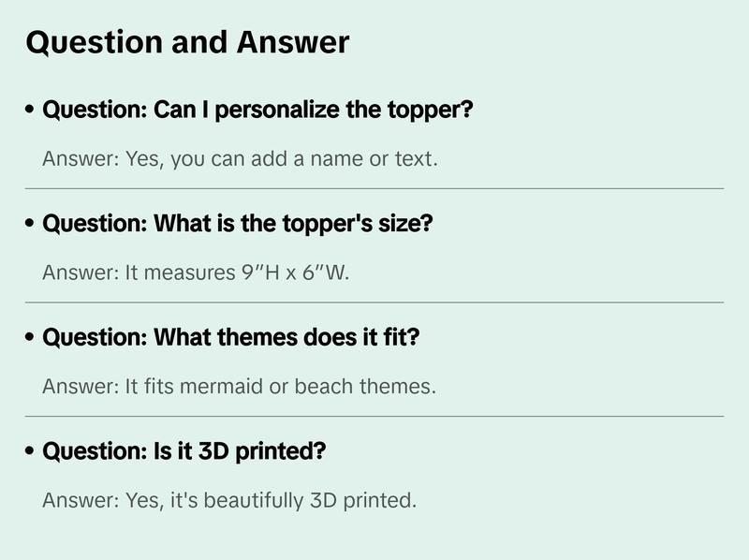Image resolution: width=749 pixels, height=560 pixels.
Task: Toggle "Is it 3D printed?" question
Action: click(184, 451)
